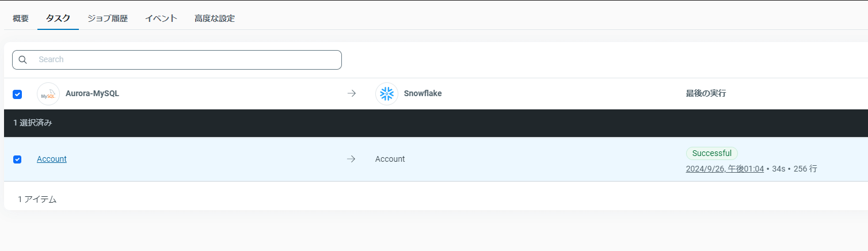The width and height of the screenshot is (868, 251).
Task: Uncheck the Account row checkbox
Action: 17,159
